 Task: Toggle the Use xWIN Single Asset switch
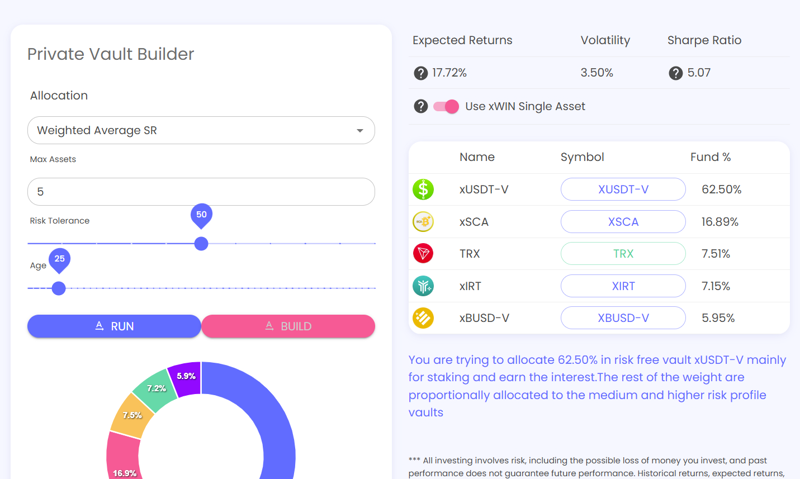coord(446,106)
